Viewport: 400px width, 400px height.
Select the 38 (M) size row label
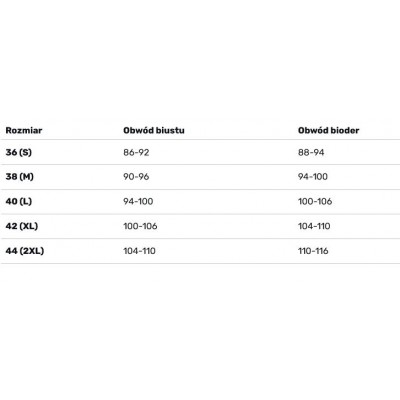[20, 177]
